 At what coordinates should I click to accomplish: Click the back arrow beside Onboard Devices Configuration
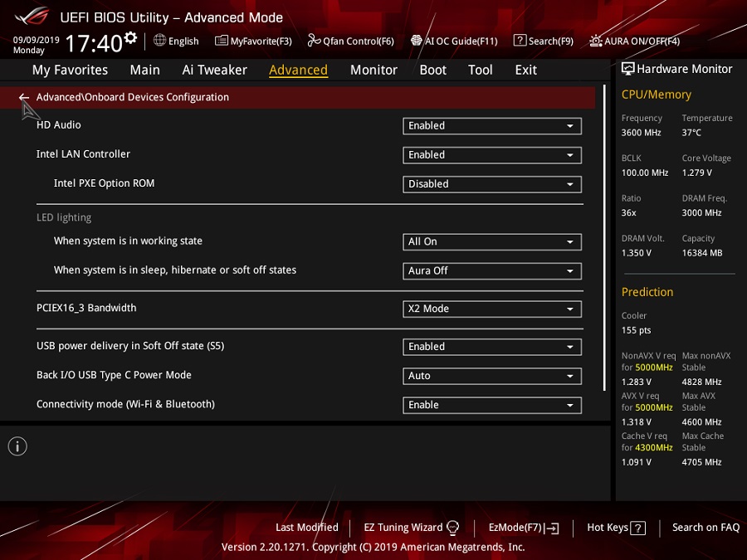pyautogui.click(x=24, y=97)
